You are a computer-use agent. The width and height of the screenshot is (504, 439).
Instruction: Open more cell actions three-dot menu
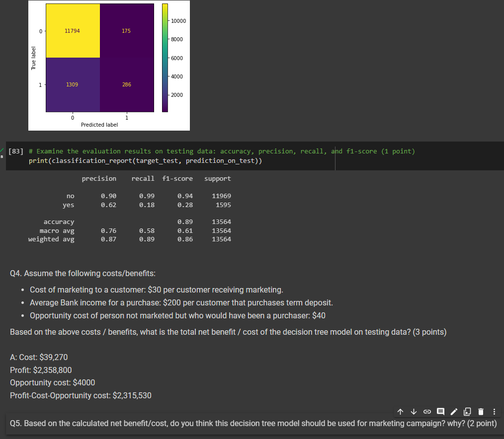[494, 411]
